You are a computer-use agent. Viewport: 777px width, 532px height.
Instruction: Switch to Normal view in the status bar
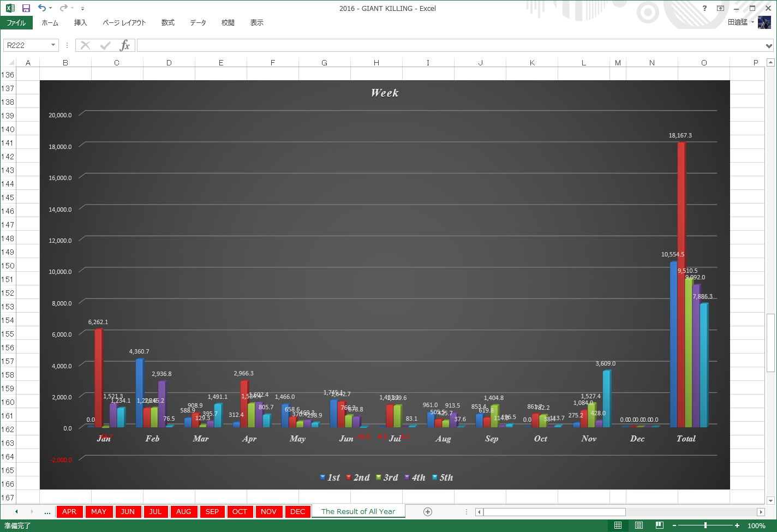[x=618, y=525]
